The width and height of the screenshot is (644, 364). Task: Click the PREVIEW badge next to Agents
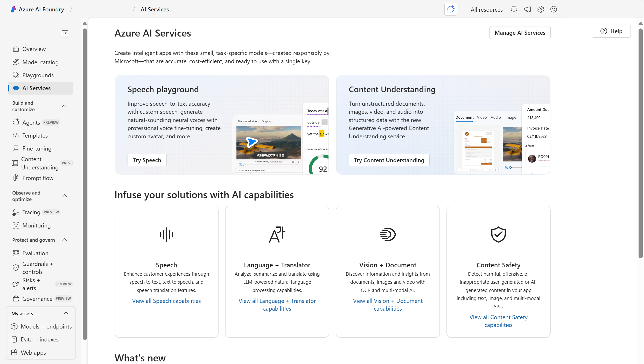(x=51, y=122)
